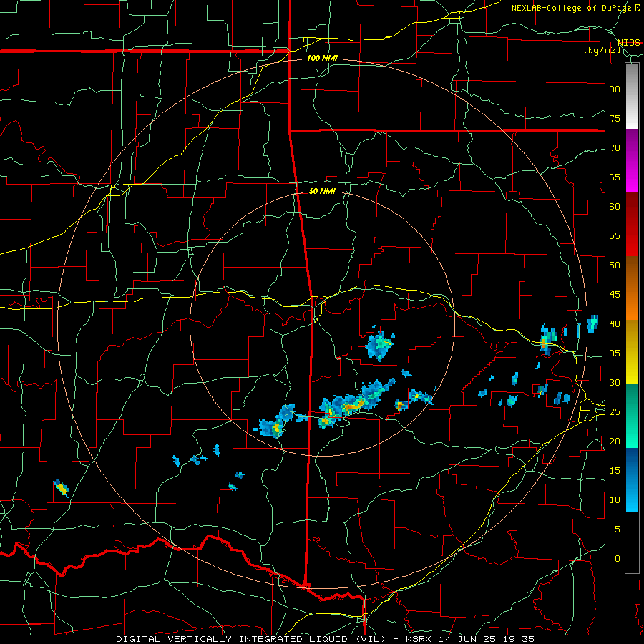Click the scale value 75
This screenshot has height=644, width=644.
[x=615, y=119]
